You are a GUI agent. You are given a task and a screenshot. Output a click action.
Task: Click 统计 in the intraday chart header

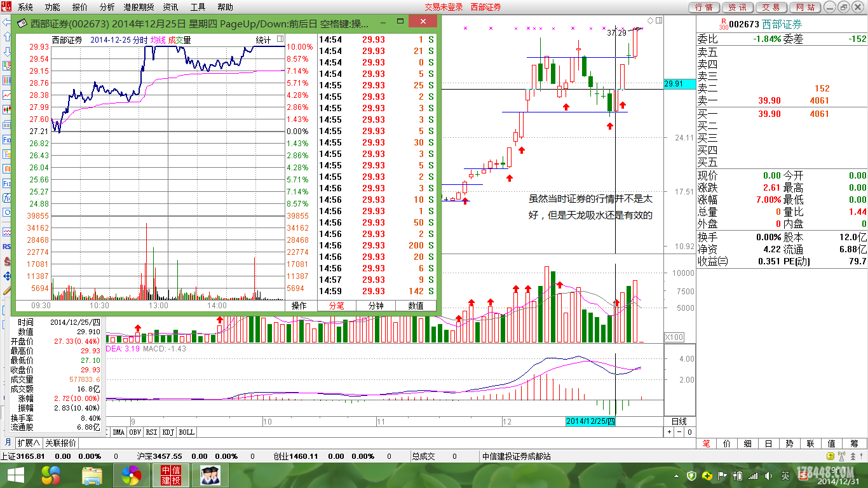(x=263, y=40)
